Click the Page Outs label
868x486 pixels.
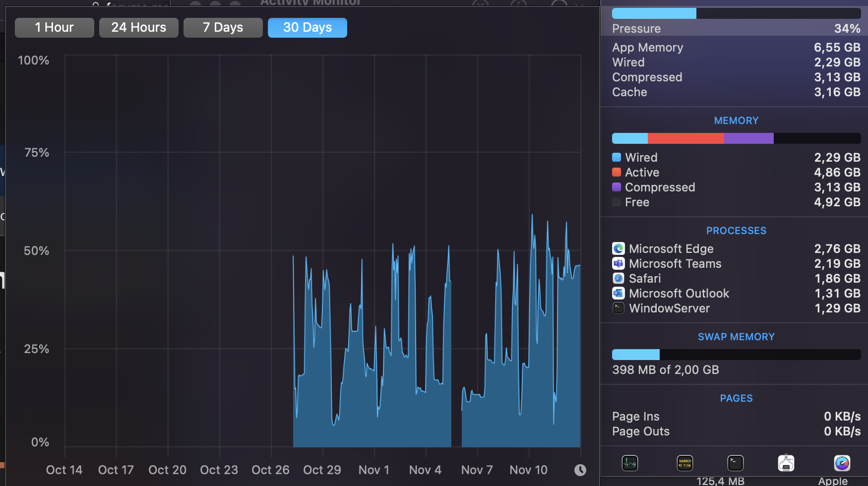641,431
